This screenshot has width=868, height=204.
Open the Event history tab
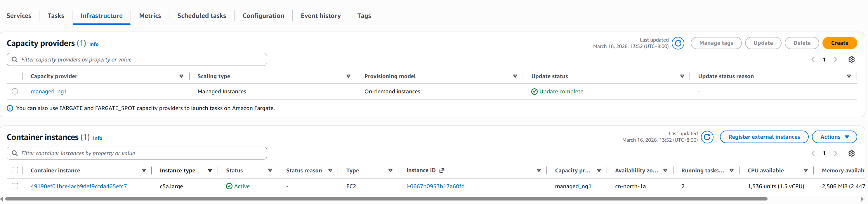pyautogui.click(x=320, y=16)
